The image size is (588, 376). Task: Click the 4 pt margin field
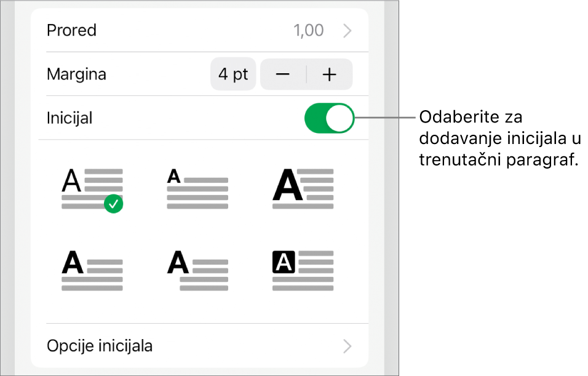(233, 74)
